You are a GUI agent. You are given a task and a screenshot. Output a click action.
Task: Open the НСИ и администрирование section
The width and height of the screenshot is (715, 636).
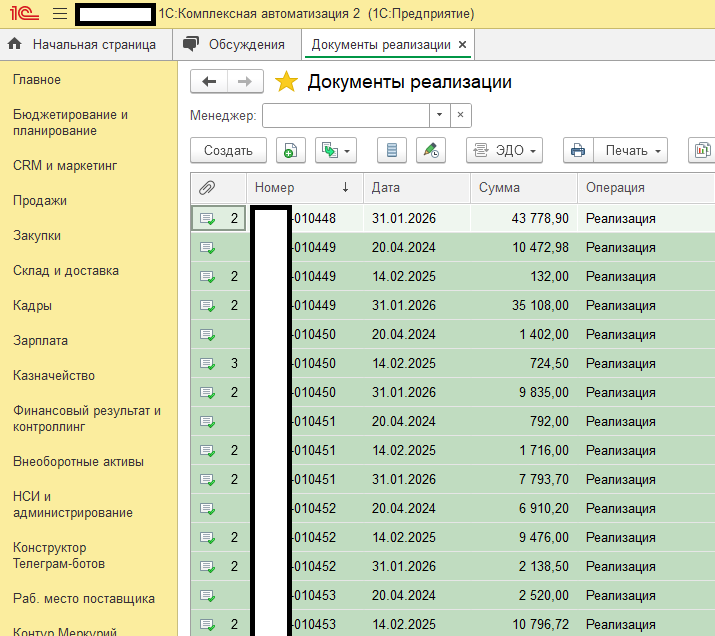pyautogui.click(x=73, y=504)
